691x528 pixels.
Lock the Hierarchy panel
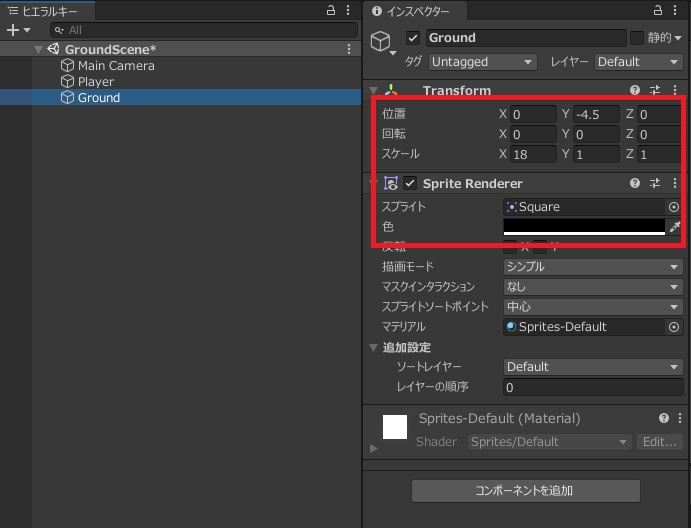[331, 10]
